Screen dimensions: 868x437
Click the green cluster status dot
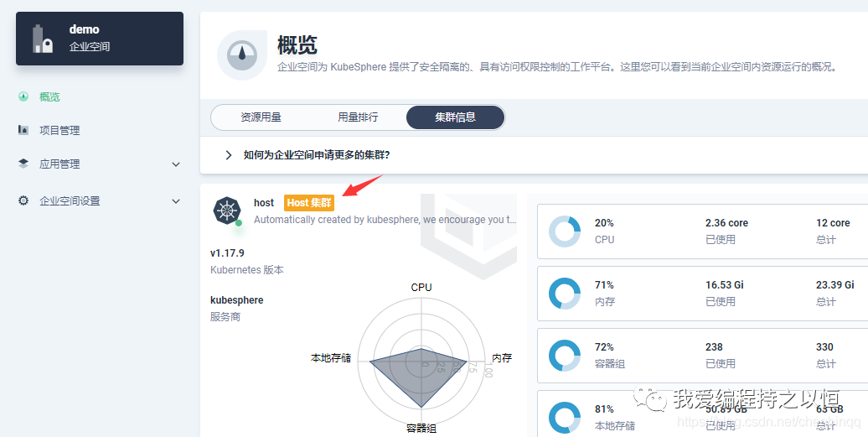[x=239, y=222]
